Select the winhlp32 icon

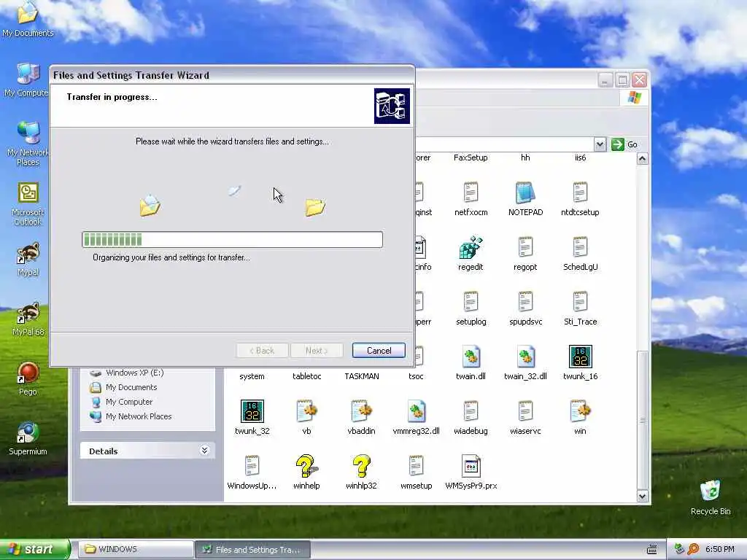coord(361,466)
